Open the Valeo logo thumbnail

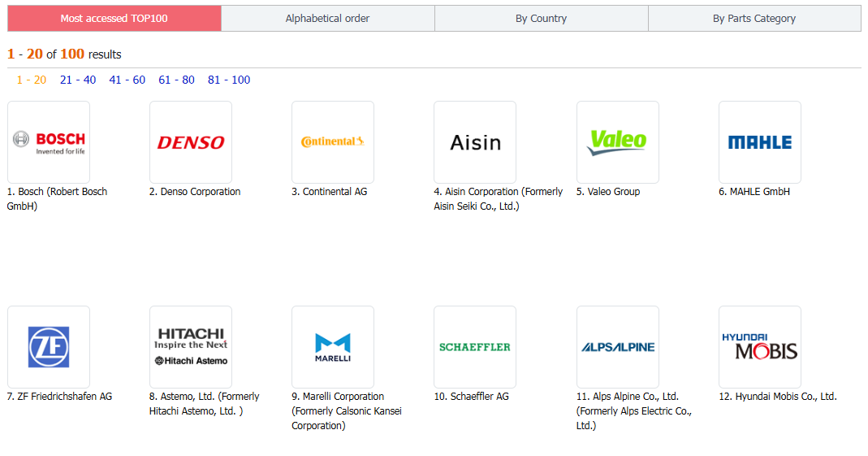coord(618,142)
